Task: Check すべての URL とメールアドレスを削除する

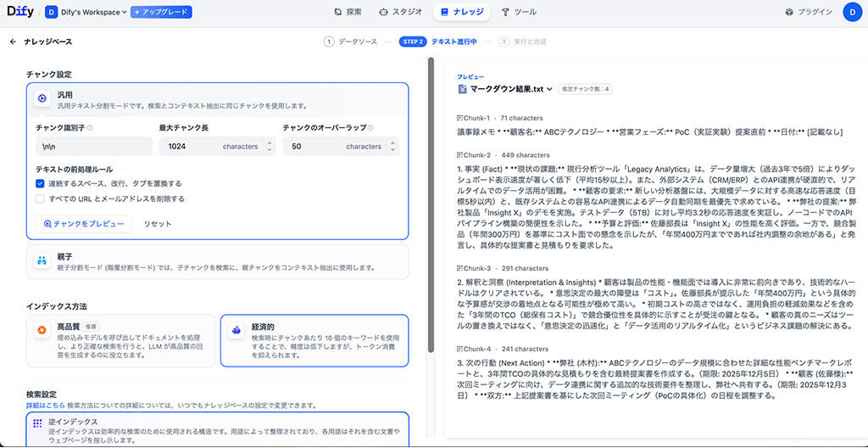Action: 40,199
